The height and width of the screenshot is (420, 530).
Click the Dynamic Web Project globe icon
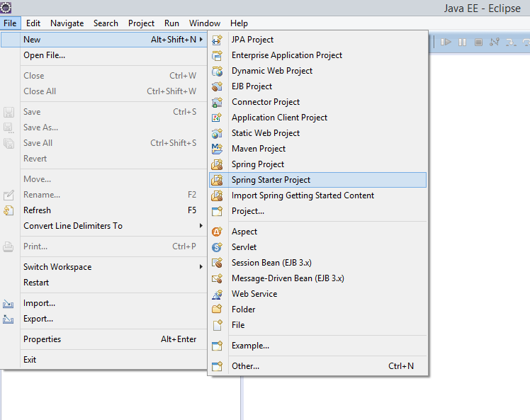click(x=217, y=71)
